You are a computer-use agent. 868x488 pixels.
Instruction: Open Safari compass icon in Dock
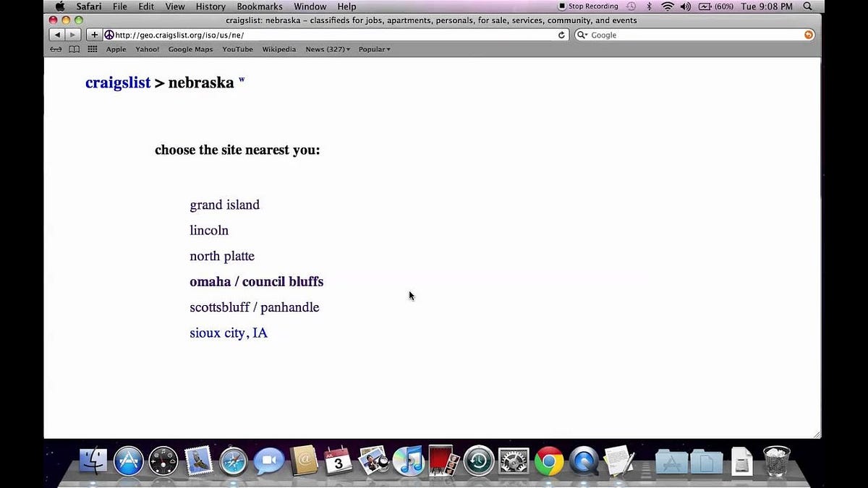[x=234, y=461]
